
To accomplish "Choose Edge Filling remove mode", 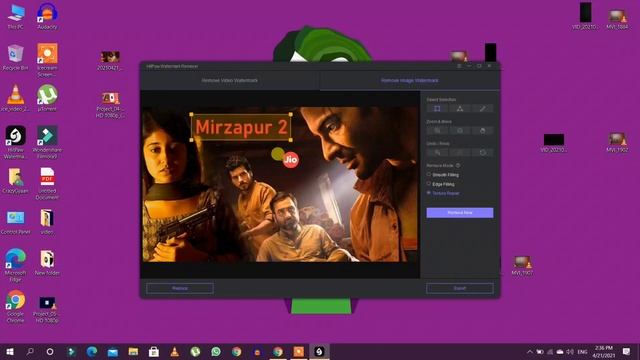I will pyautogui.click(x=440, y=184).
